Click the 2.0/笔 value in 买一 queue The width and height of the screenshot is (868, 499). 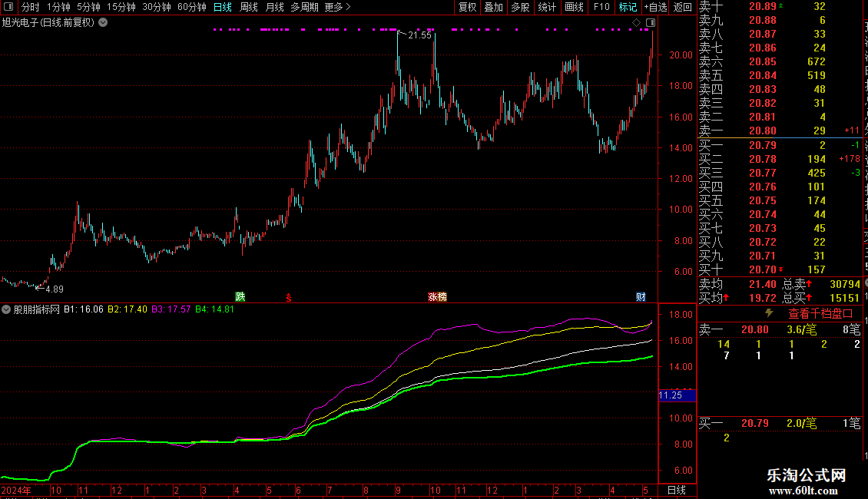point(802,424)
